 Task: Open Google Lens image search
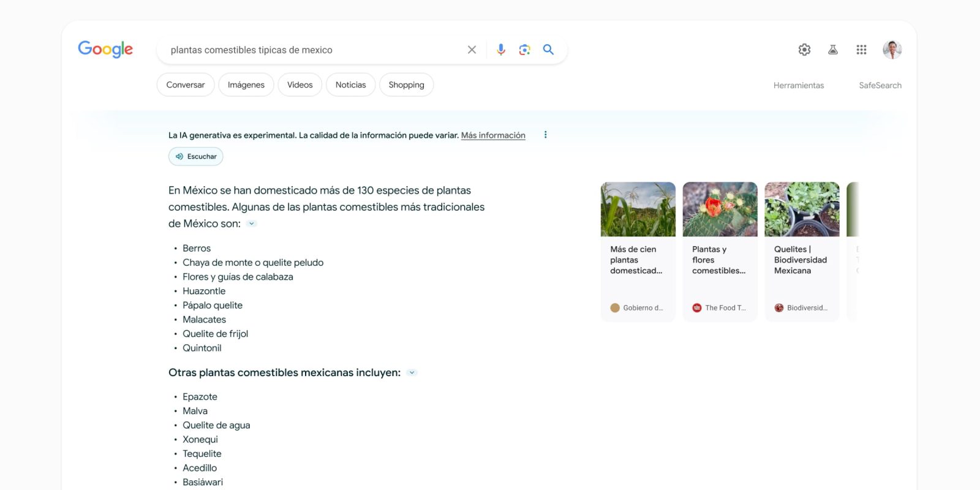point(524,50)
